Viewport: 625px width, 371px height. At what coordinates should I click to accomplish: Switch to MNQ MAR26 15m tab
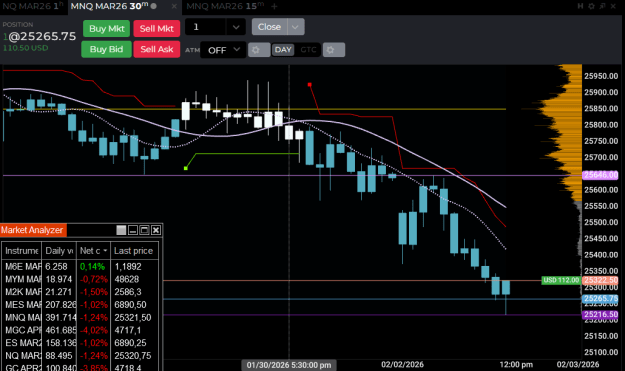point(225,6)
